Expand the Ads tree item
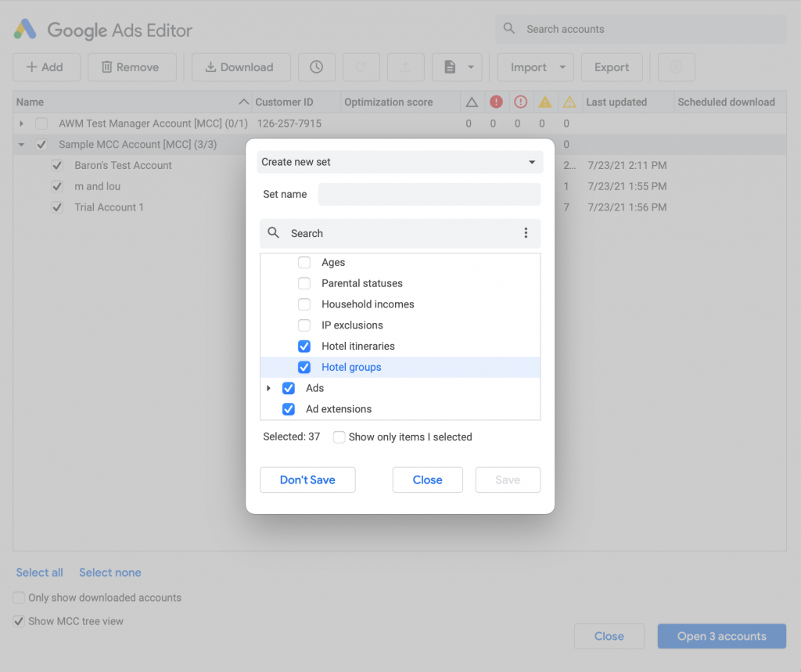 click(x=268, y=388)
